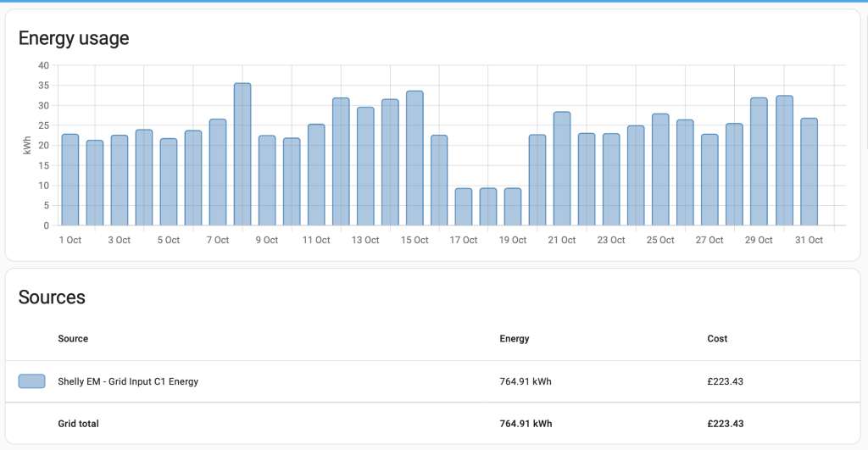Screen dimensions: 868x450
Task: Select the 21 Oct usage bar
Action: [562, 169]
